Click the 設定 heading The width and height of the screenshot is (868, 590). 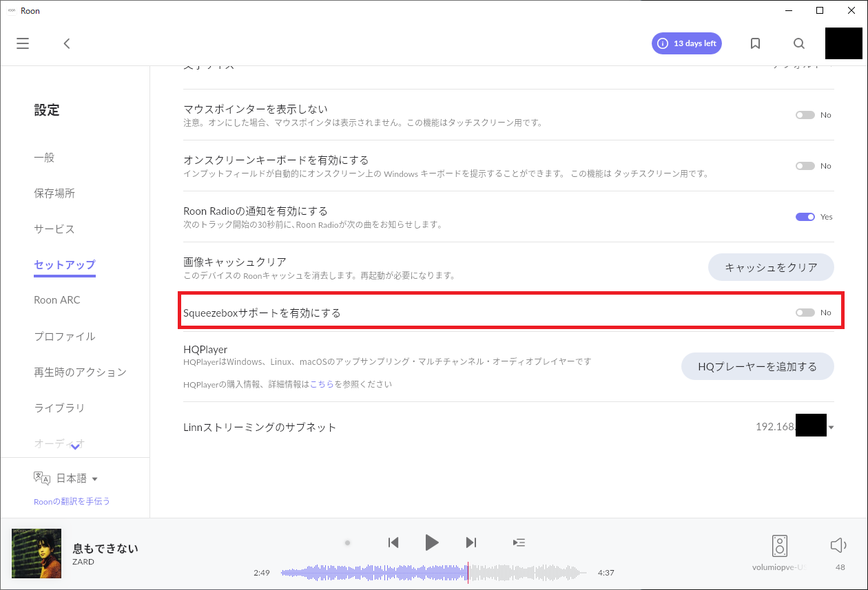tap(47, 110)
